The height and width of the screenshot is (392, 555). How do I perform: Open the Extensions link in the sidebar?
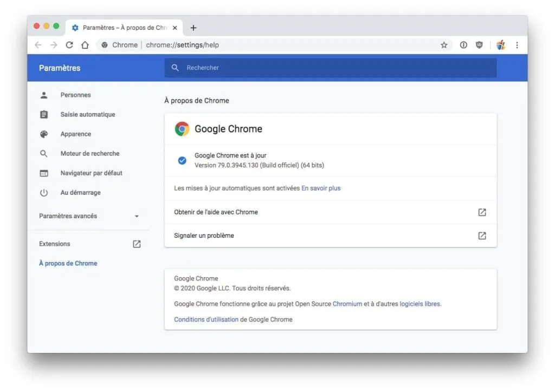[x=55, y=244]
